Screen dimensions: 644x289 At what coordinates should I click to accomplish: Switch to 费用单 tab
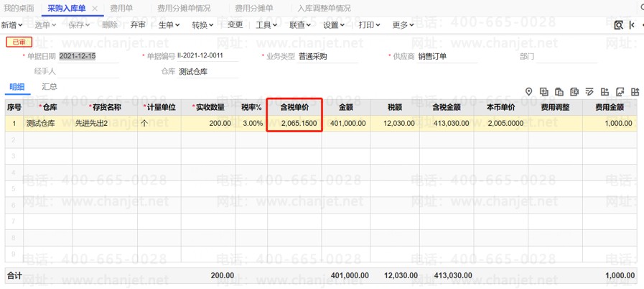pyautogui.click(x=121, y=8)
